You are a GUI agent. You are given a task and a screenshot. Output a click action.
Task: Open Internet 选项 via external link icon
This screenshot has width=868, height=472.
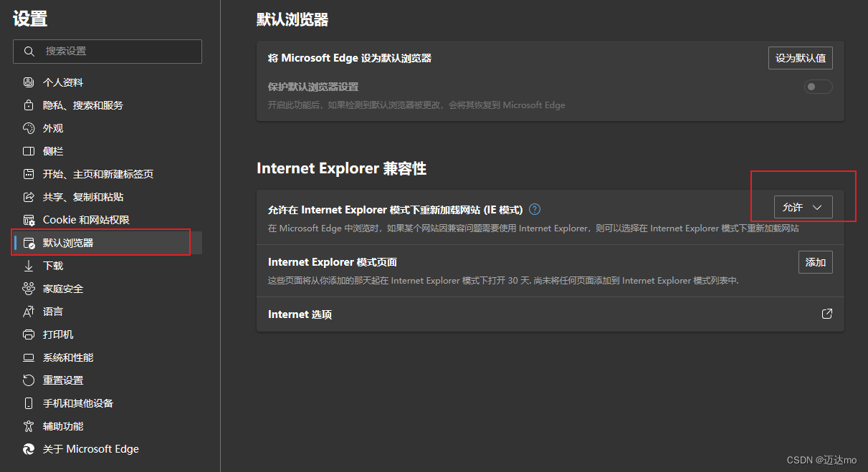[826, 314]
